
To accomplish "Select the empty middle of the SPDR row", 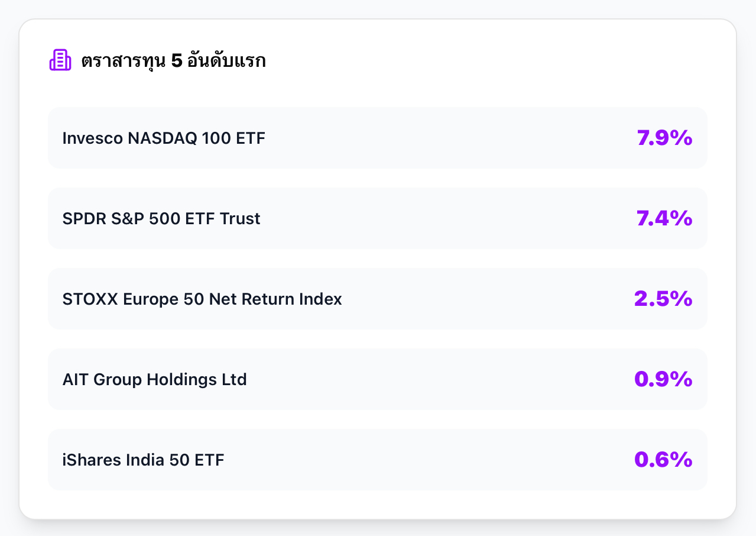I will [449, 219].
